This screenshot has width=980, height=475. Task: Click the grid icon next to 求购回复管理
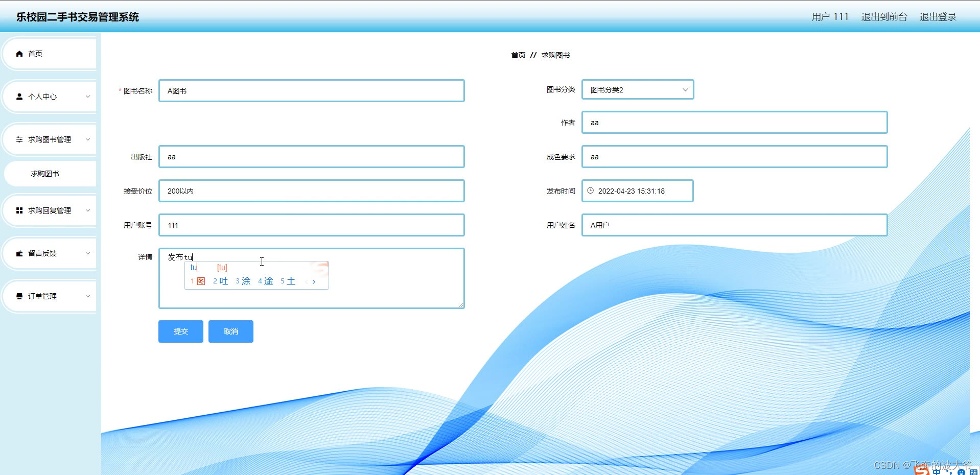click(x=19, y=210)
